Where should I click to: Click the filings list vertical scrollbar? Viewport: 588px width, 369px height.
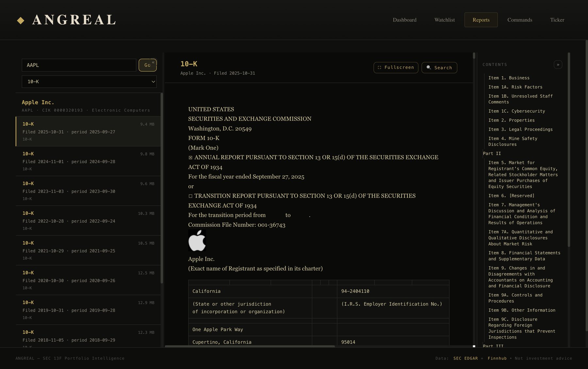coord(162,188)
